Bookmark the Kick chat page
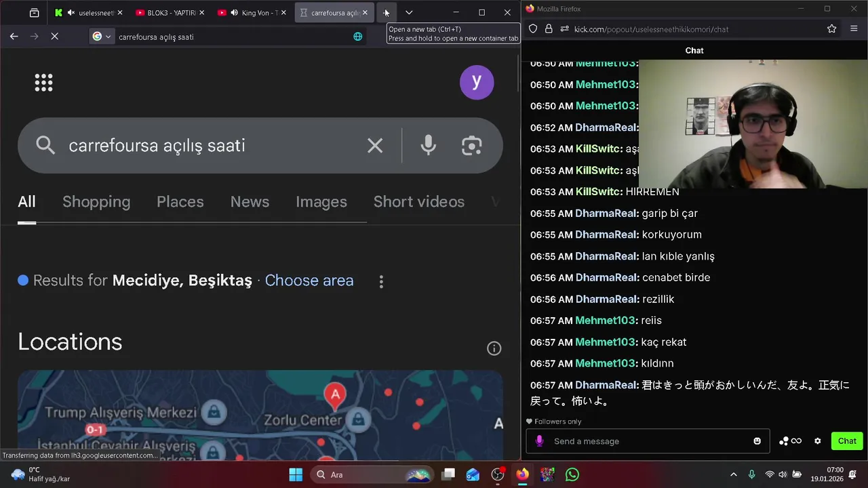This screenshot has height=488, width=868. tap(831, 28)
